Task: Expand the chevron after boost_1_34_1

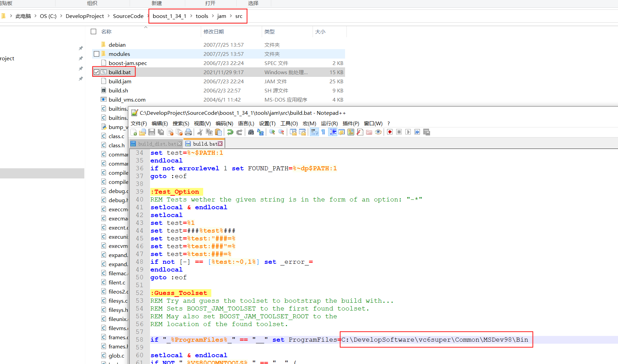Action: coord(191,16)
